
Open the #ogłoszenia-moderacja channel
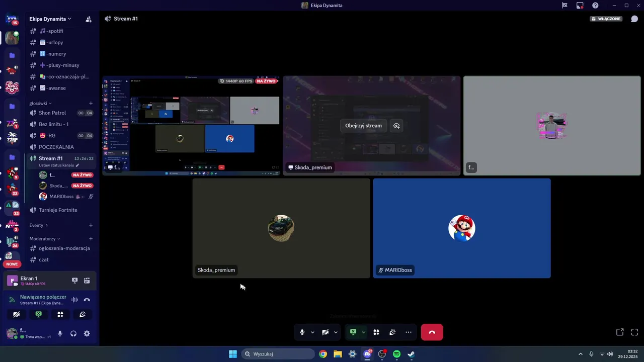coord(60,248)
